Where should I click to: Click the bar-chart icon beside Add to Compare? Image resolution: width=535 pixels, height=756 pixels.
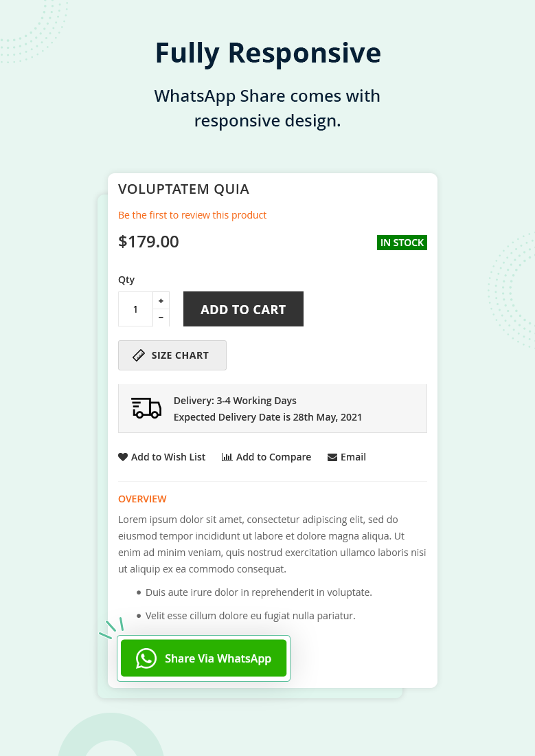(227, 456)
